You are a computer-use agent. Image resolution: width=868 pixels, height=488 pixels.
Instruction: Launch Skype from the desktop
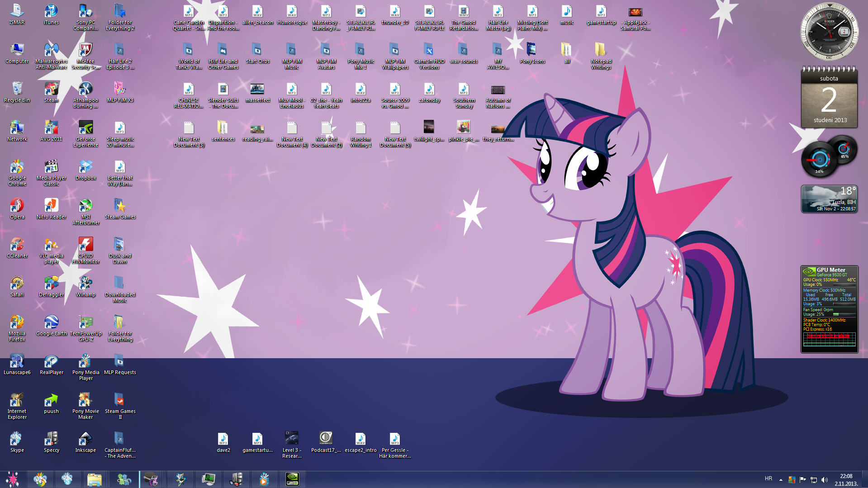tap(17, 442)
